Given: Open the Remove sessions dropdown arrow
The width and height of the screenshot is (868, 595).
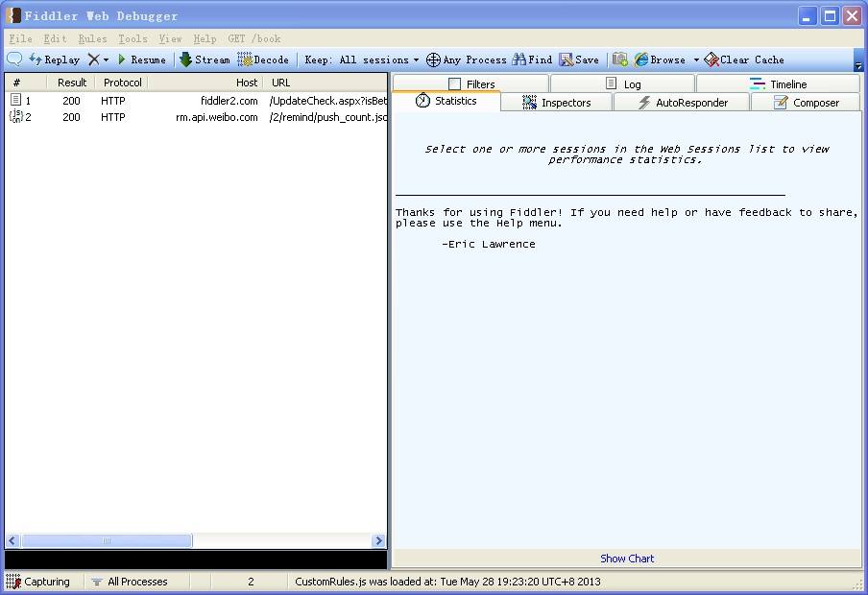Looking at the screenshot, I should [x=106, y=59].
